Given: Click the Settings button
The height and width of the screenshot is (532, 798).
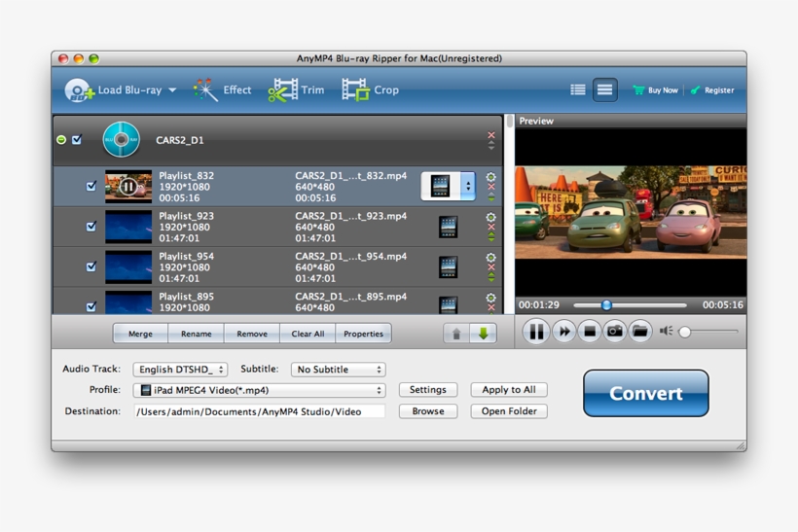Looking at the screenshot, I should (428, 390).
